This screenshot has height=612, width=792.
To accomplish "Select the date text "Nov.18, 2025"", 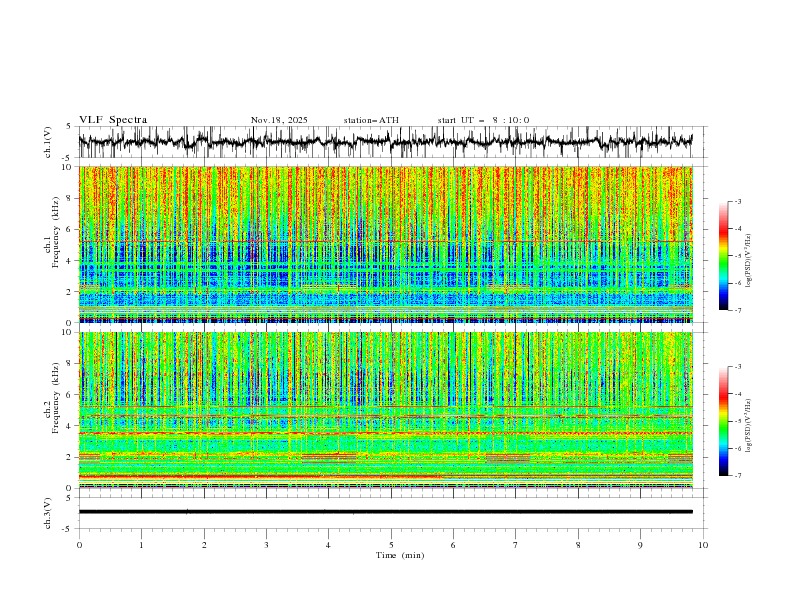I will pyautogui.click(x=279, y=120).
